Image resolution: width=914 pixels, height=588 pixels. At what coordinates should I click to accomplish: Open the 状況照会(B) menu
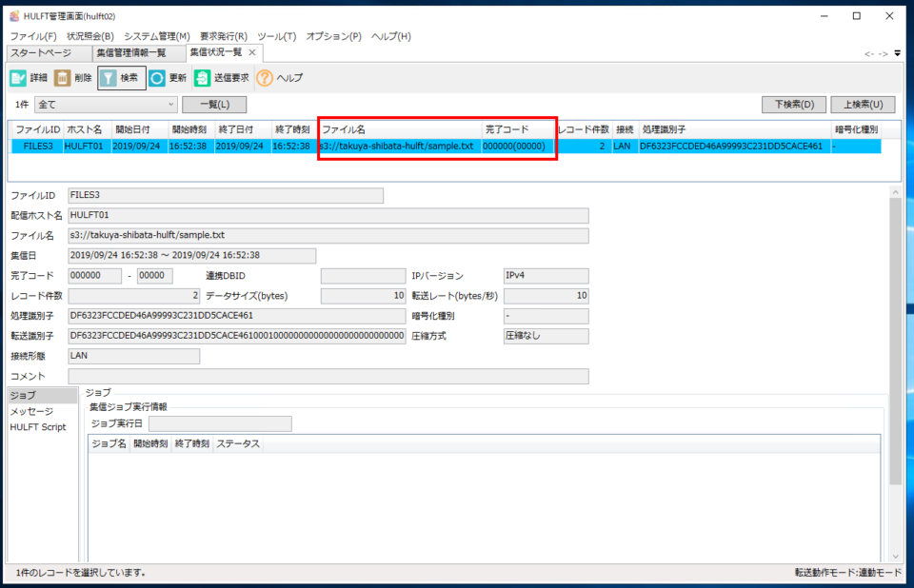click(90, 36)
